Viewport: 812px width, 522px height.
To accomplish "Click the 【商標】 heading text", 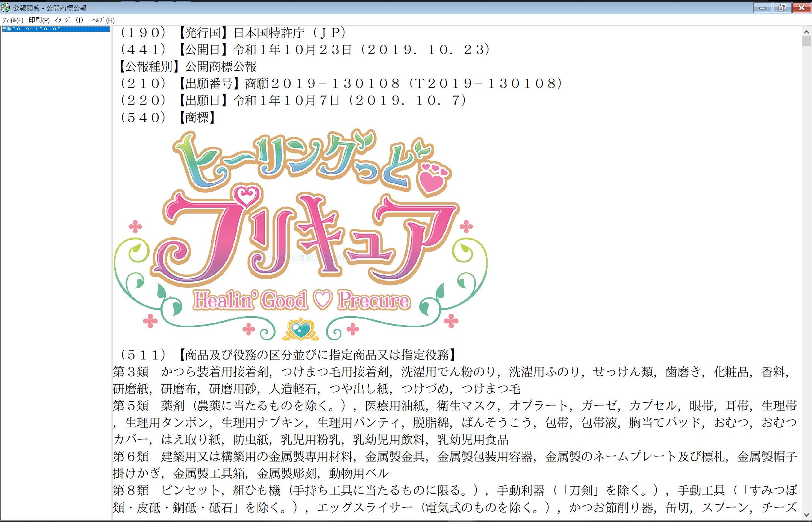I will point(197,117).
